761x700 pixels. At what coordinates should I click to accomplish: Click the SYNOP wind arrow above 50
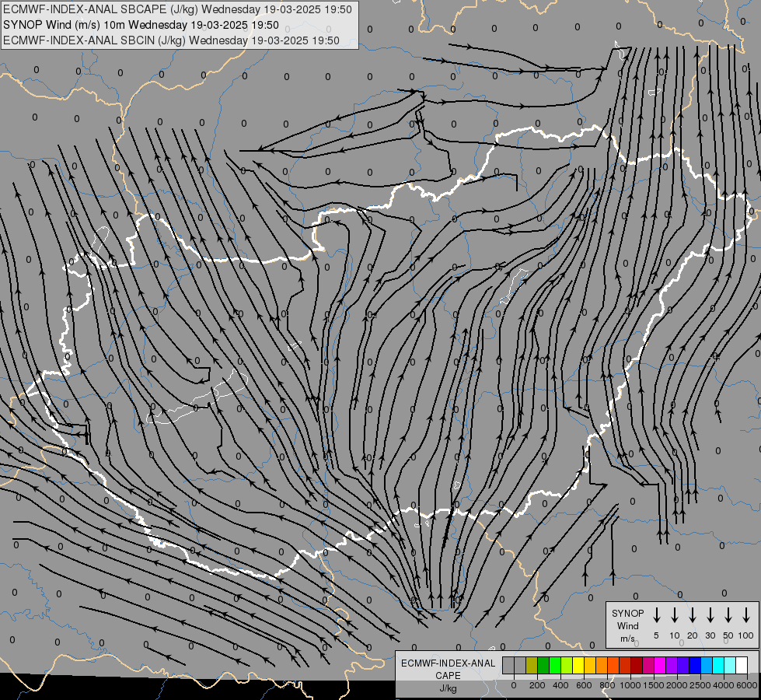tap(728, 614)
